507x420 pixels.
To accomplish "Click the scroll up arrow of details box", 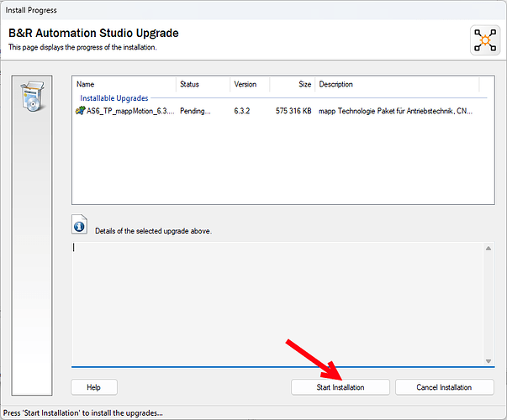I will click(489, 249).
